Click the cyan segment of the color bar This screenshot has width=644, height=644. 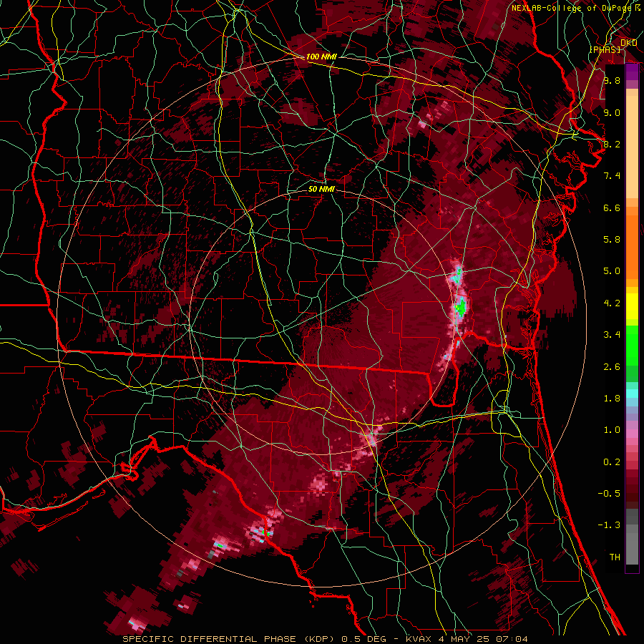[x=632, y=394]
